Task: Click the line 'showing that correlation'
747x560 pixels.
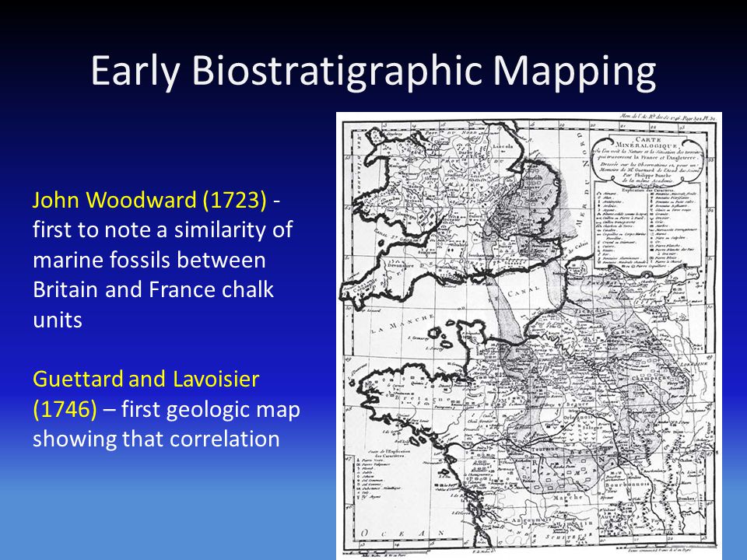Action: (156, 439)
